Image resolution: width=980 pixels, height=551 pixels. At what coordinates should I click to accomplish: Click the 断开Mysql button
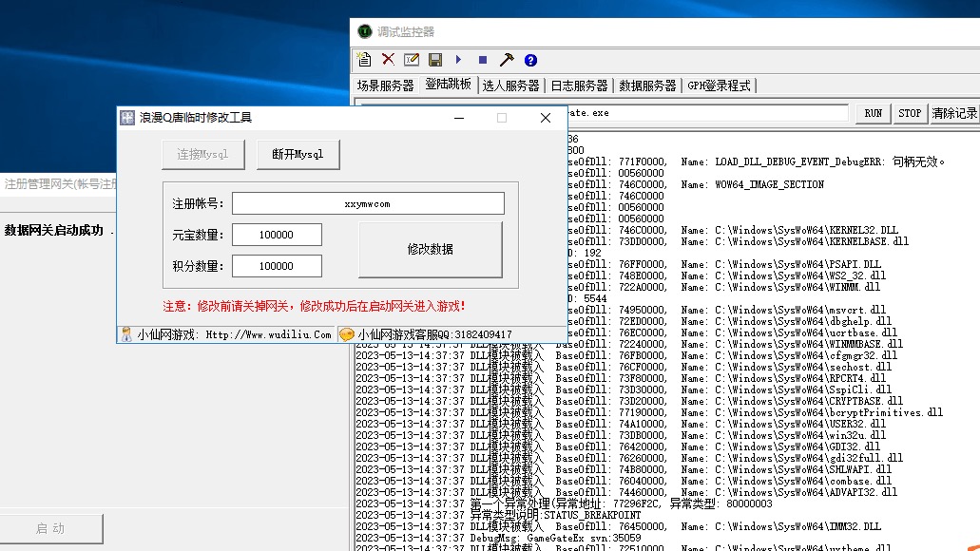(x=298, y=154)
